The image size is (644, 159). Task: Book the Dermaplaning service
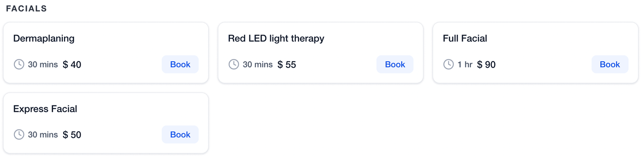[x=180, y=64]
